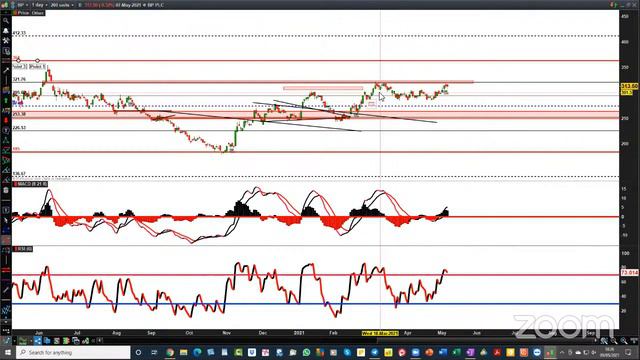
Task: Open the '200 units' history dropdown
Action: [x=62, y=5]
